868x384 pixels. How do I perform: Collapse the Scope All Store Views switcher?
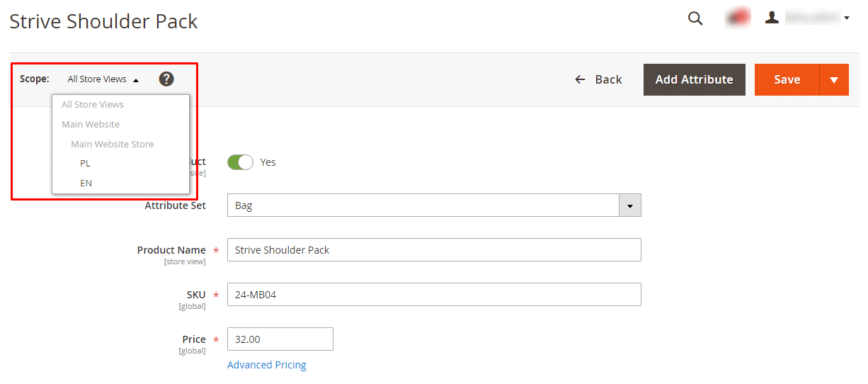[103, 79]
